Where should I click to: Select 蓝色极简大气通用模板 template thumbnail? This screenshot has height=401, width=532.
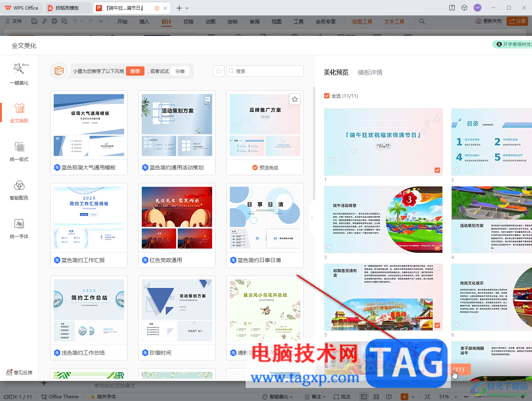89,125
